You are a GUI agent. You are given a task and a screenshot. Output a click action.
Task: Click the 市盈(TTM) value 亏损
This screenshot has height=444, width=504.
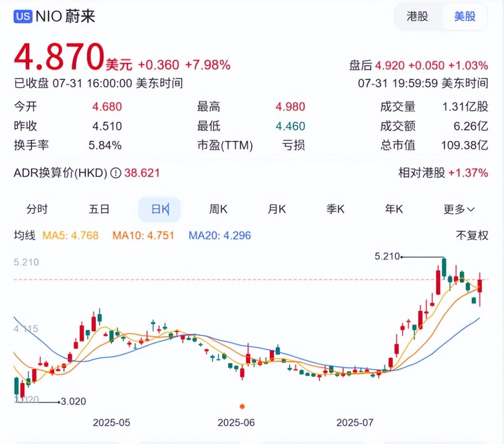pyautogui.click(x=293, y=145)
